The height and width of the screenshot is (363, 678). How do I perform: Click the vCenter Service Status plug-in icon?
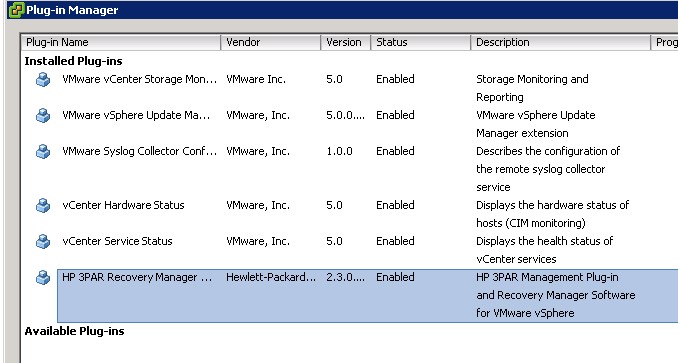[43, 241]
